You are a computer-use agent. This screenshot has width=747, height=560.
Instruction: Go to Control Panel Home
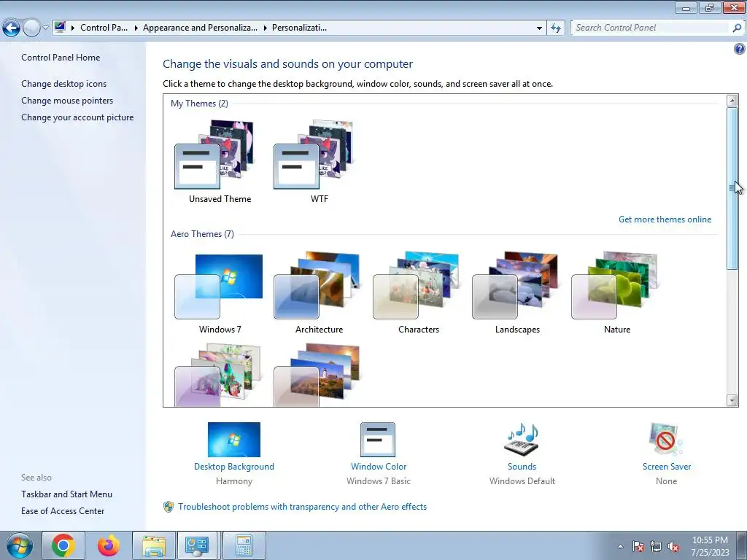tap(61, 58)
